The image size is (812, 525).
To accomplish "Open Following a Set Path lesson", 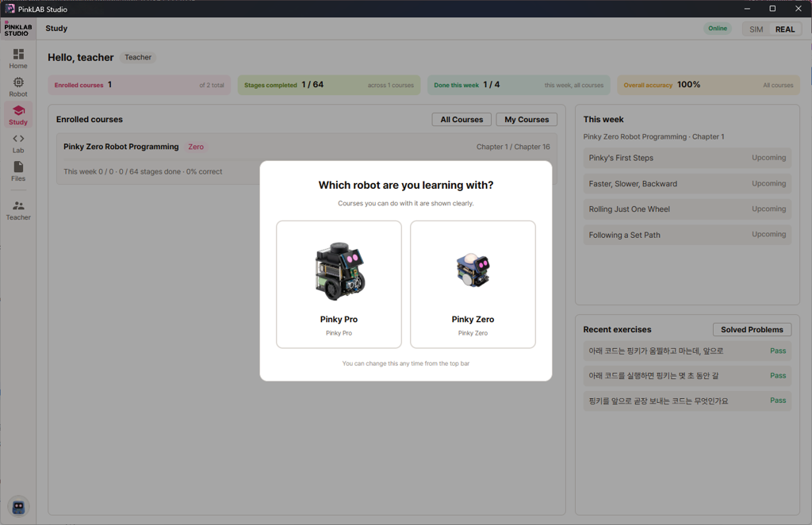I will [x=688, y=235].
